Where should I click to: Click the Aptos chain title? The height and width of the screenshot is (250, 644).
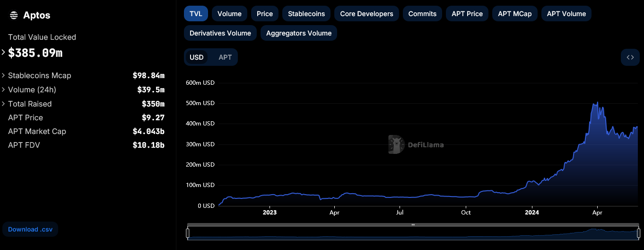(x=36, y=15)
